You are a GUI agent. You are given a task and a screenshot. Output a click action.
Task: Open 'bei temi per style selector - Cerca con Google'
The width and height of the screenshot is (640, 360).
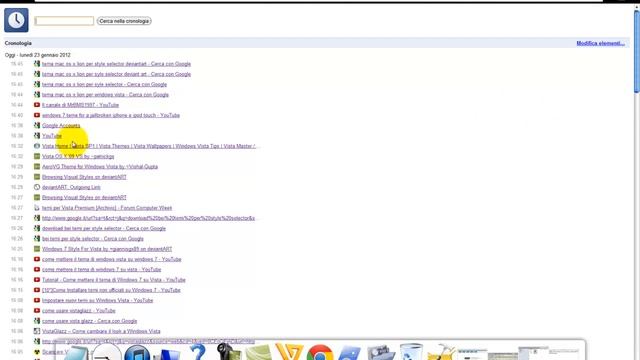click(x=93, y=239)
